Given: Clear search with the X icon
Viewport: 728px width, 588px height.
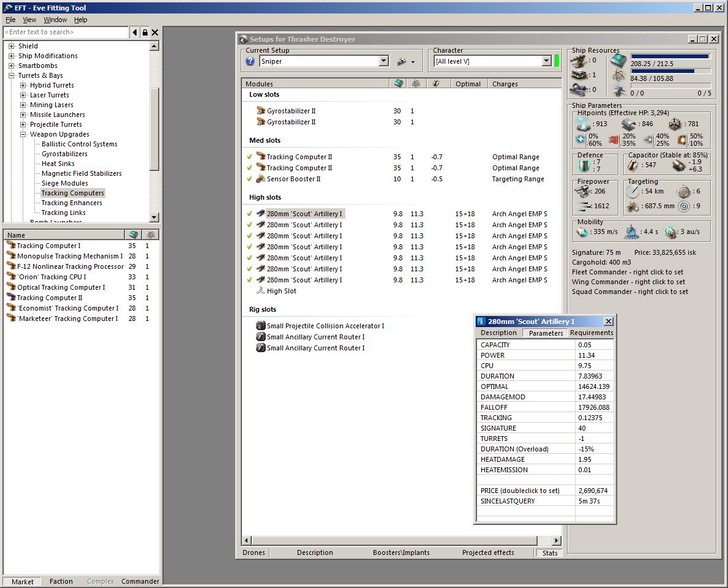Looking at the screenshot, I should click(155, 32).
